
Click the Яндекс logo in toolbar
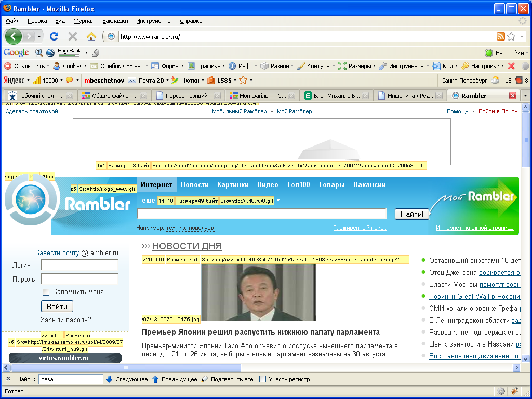[x=14, y=81]
